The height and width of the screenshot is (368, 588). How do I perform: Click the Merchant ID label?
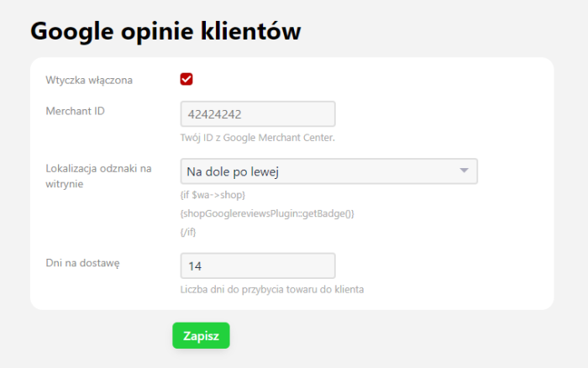(75, 111)
